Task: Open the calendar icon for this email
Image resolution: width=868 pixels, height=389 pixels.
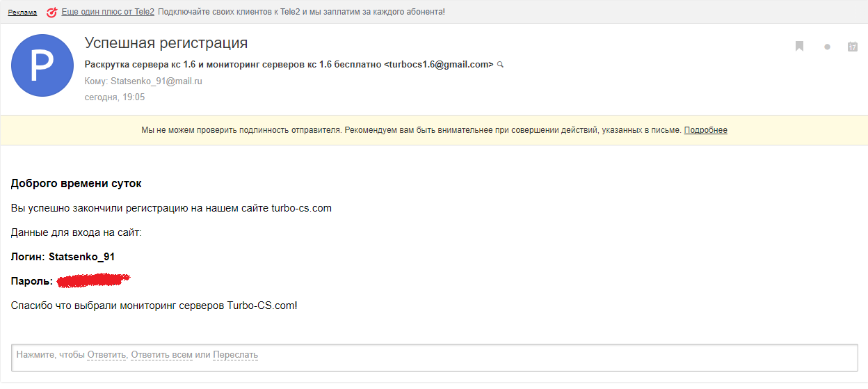Action: coord(852,47)
